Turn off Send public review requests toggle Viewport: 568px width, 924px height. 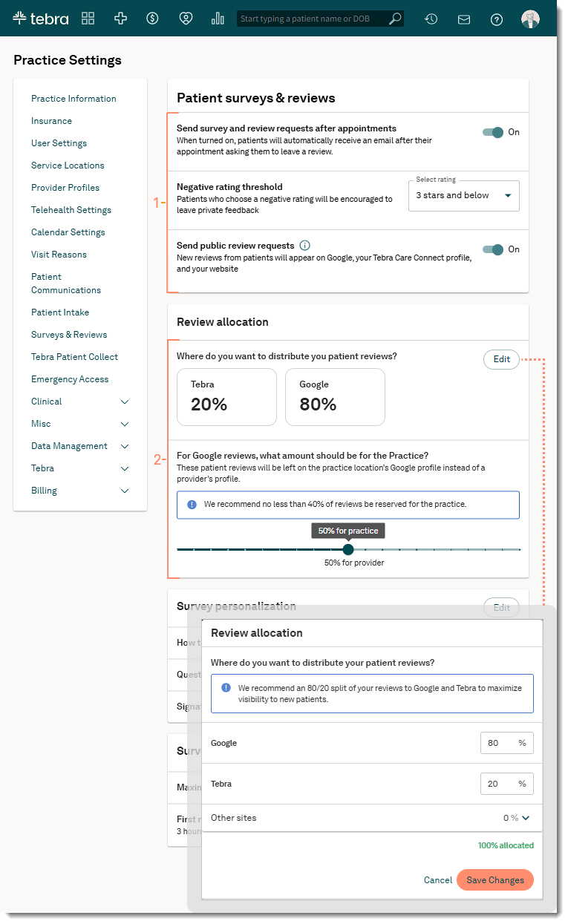[493, 249]
